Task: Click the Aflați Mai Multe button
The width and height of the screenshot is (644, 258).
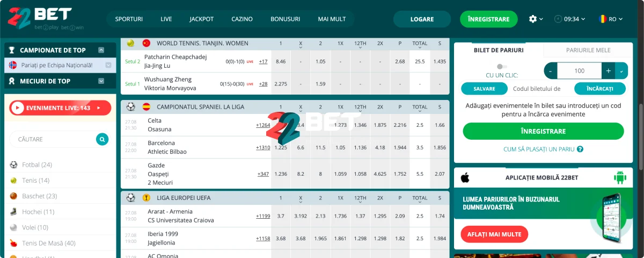Action: 494,234
